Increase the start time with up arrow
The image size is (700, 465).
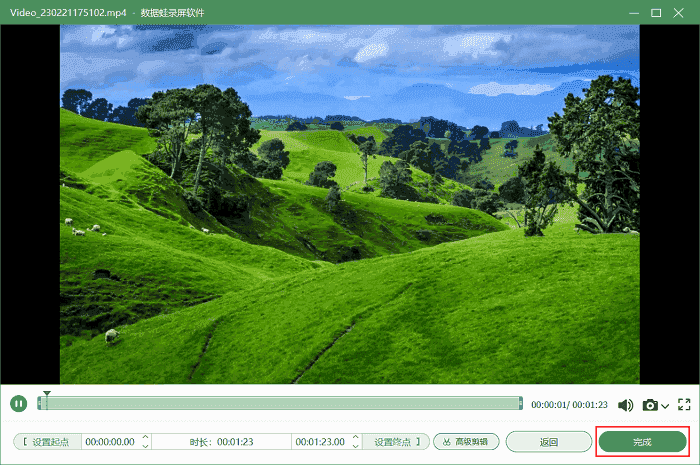click(146, 437)
